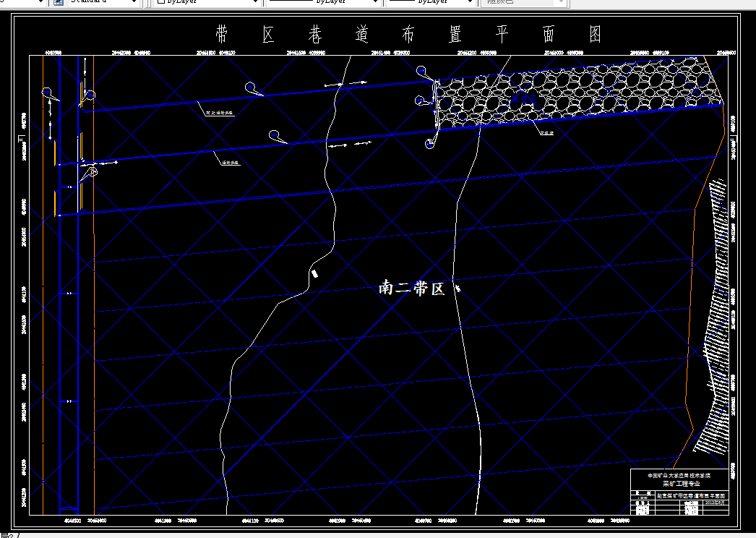Select drawing name 赵官煤矿带区巷道布置平面图 in title block
Screen dimensions: 756x538
click(690, 495)
